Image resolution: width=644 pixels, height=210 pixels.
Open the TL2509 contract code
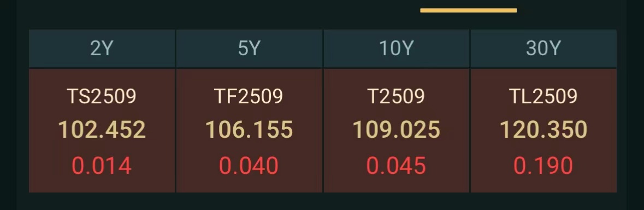(543, 96)
